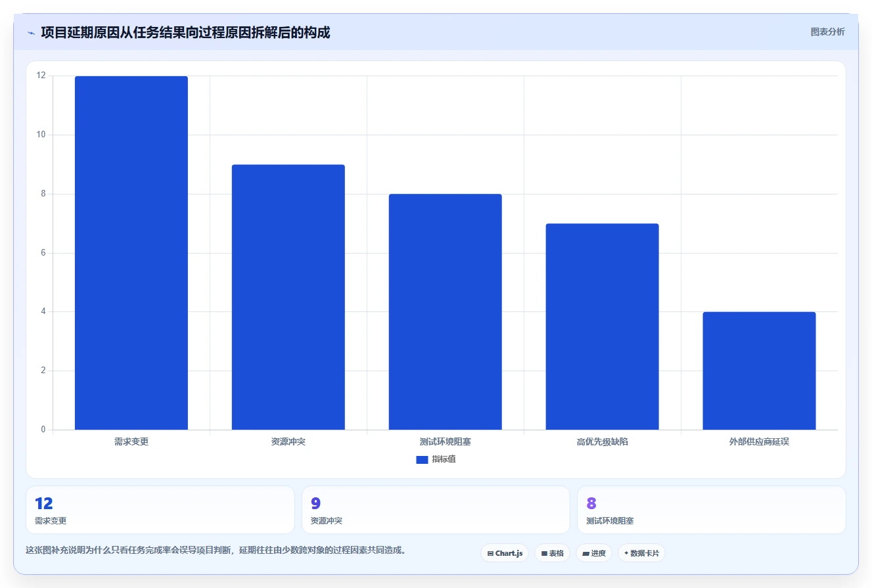Image resolution: width=872 pixels, height=588 pixels.
Task: Click the 高优先级缺陷 bar in chart
Action: click(x=603, y=327)
